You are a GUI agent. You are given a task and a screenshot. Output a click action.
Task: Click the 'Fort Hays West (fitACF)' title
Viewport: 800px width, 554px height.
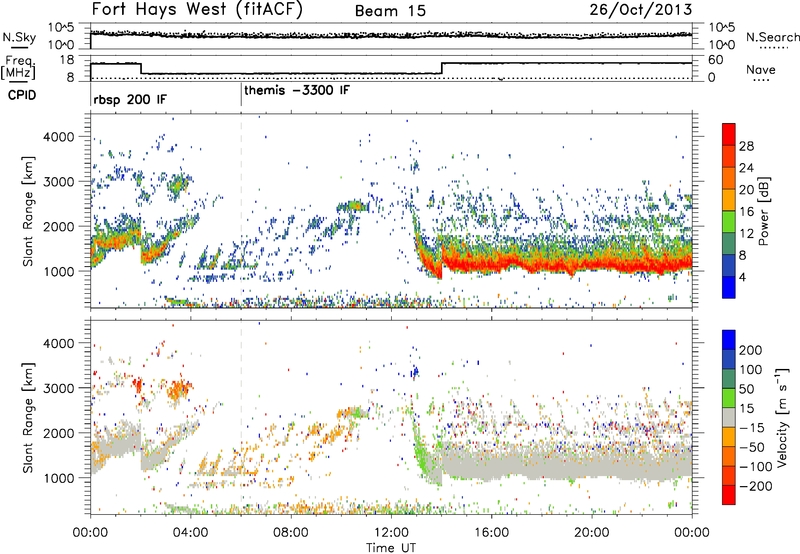[197, 10]
